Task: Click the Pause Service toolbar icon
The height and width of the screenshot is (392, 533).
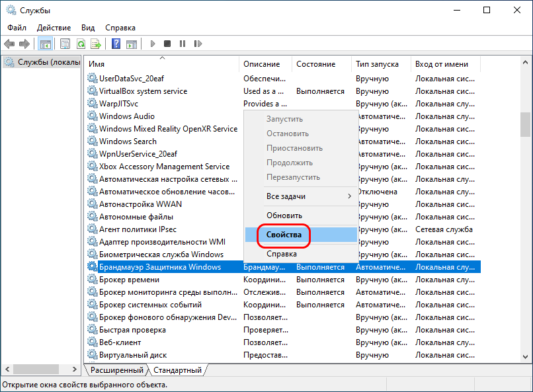Action: pyautogui.click(x=183, y=44)
